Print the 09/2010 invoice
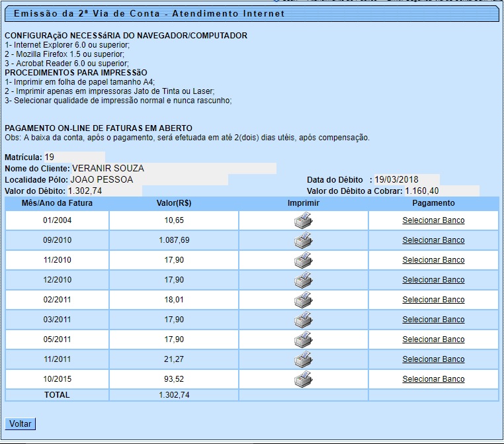Image resolution: width=504 pixels, height=444 pixels. 303,240
